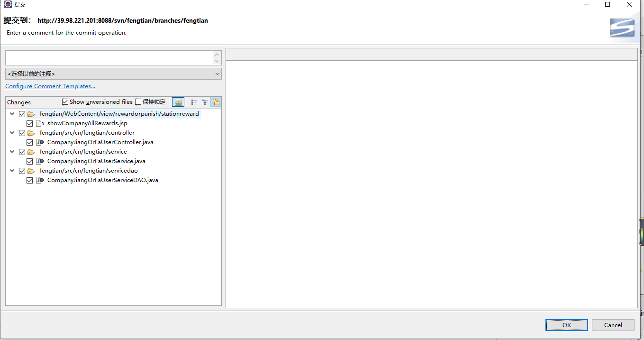Click the CompanyJiangOrFaUserController.java file icon
This screenshot has width=644, height=340.
click(40, 142)
